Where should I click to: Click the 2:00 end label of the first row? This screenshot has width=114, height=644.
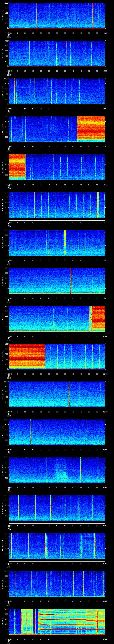(x=105, y=33)
